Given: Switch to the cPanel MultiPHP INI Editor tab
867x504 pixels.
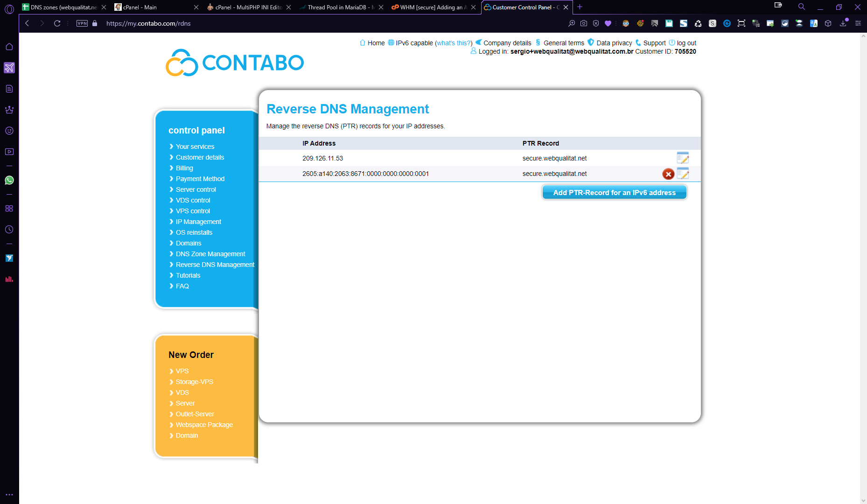Looking at the screenshot, I should (249, 7).
